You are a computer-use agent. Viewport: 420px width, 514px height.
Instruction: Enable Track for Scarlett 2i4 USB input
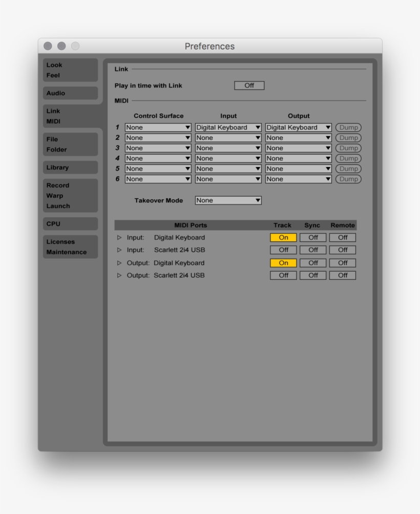pos(283,250)
